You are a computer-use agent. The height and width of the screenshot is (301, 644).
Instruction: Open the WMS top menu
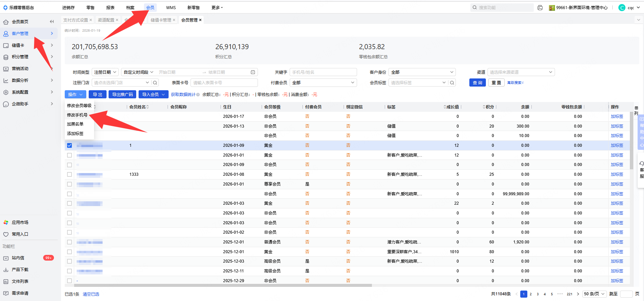coord(171,8)
